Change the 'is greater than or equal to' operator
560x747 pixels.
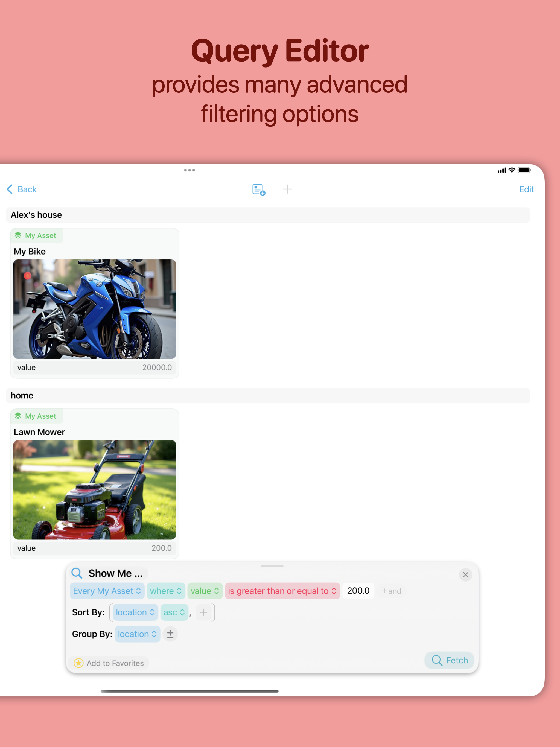[x=282, y=591]
